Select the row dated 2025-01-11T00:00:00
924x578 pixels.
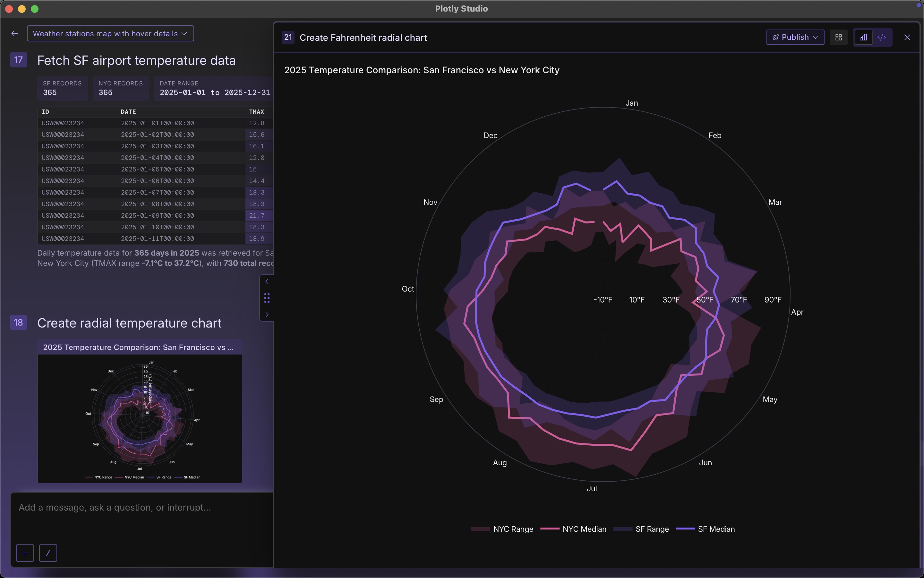coord(155,239)
